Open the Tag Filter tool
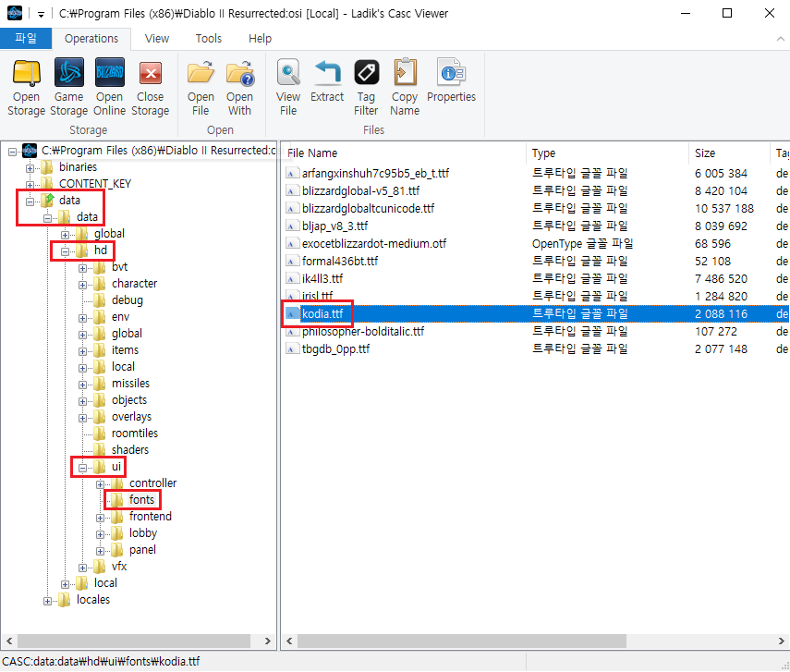This screenshot has height=672, width=790. 366,73
